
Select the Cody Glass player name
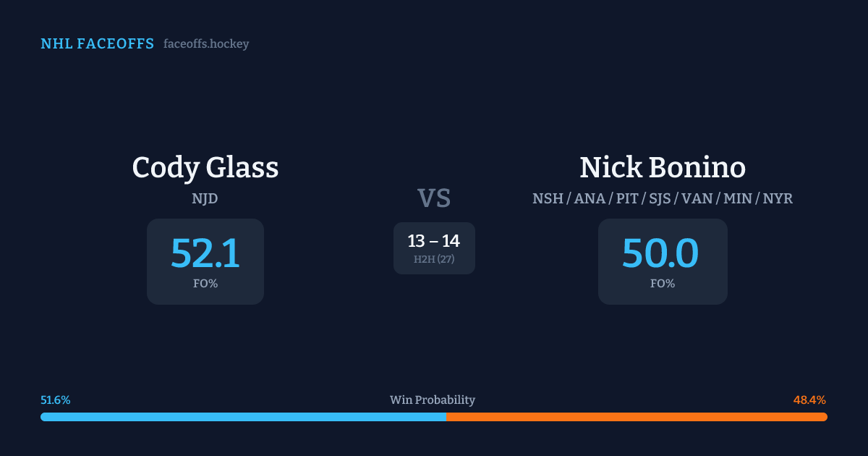coord(205,168)
